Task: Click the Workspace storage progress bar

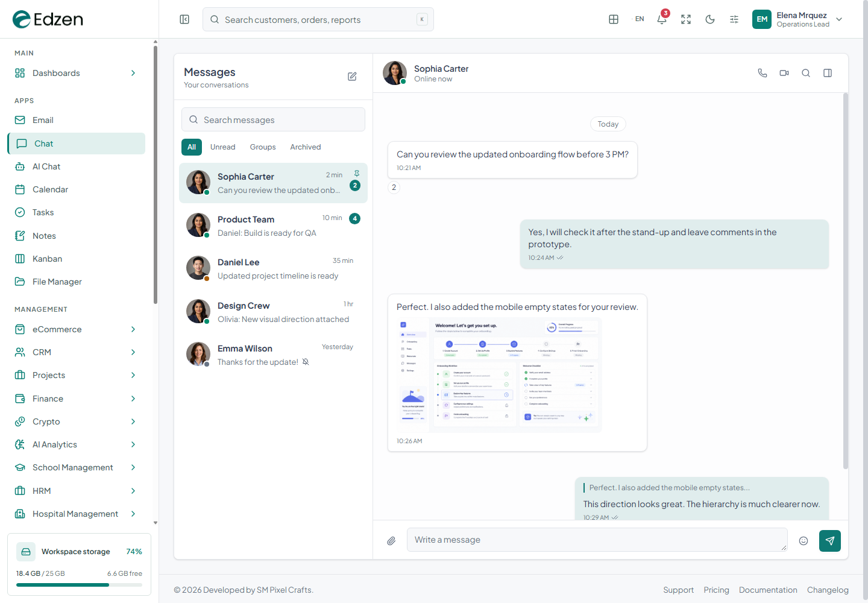Action: pos(79,585)
